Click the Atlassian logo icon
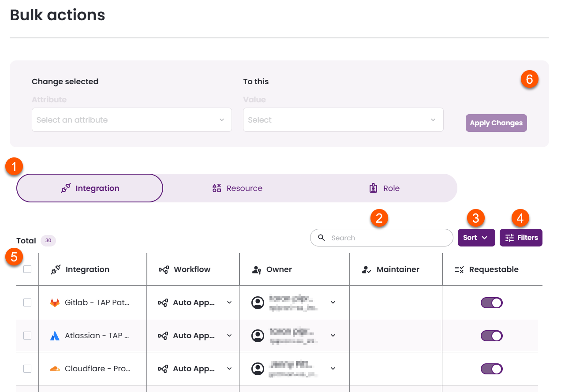The image size is (561, 392). click(x=55, y=336)
